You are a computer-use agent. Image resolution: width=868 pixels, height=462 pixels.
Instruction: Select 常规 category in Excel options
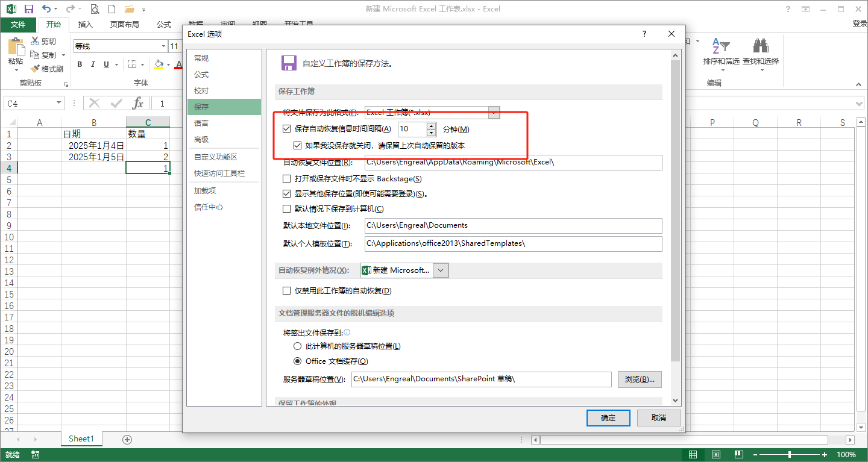pyautogui.click(x=224, y=58)
